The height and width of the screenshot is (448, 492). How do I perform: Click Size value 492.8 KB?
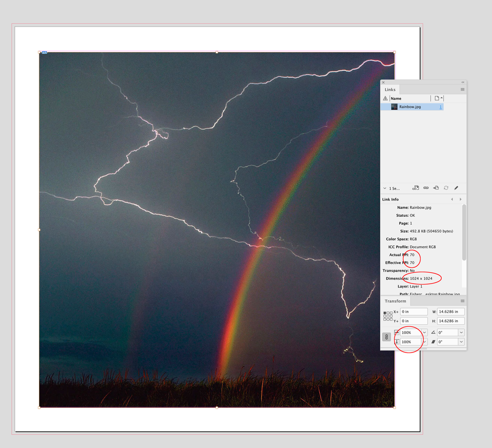[431, 231]
